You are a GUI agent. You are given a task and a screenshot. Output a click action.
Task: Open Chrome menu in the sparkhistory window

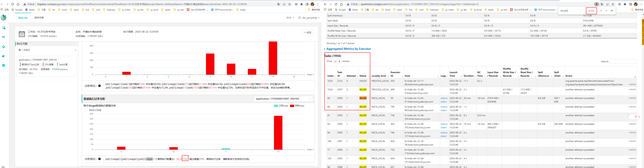pos(641,4)
